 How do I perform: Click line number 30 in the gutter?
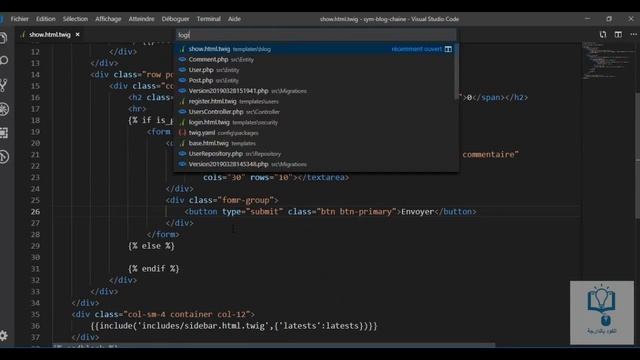[x=36, y=258]
